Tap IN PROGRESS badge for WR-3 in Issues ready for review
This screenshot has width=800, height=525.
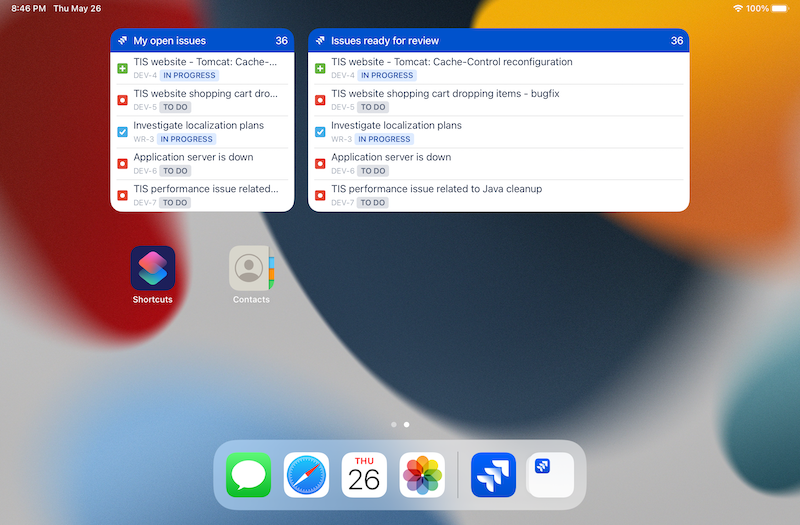point(384,139)
